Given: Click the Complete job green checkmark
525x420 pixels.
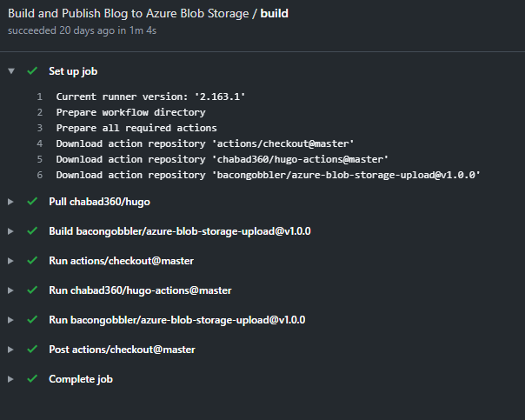Looking at the screenshot, I should click(x=32, y=378).
